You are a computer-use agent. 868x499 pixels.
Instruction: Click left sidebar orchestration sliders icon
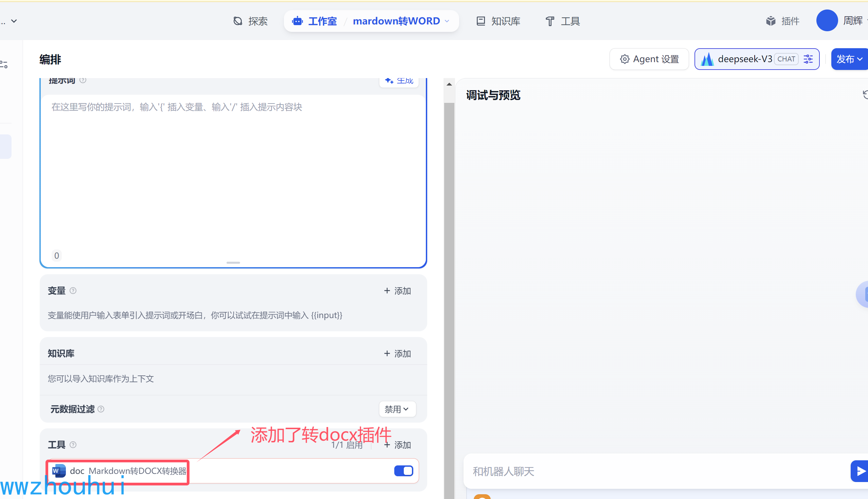[x=4, y=64]
